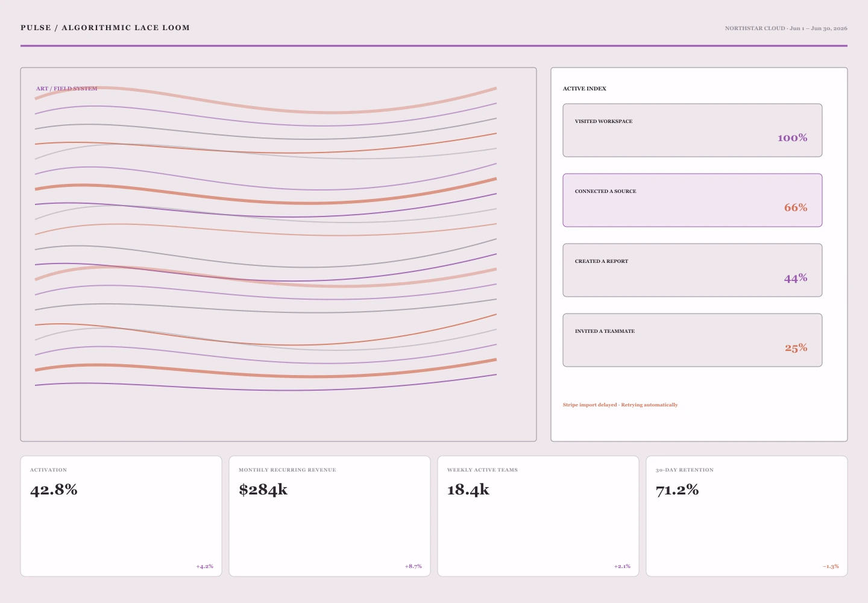
Task: Click the "Stripe import delayed · Retrying automatically" notice
Action: 620,405
